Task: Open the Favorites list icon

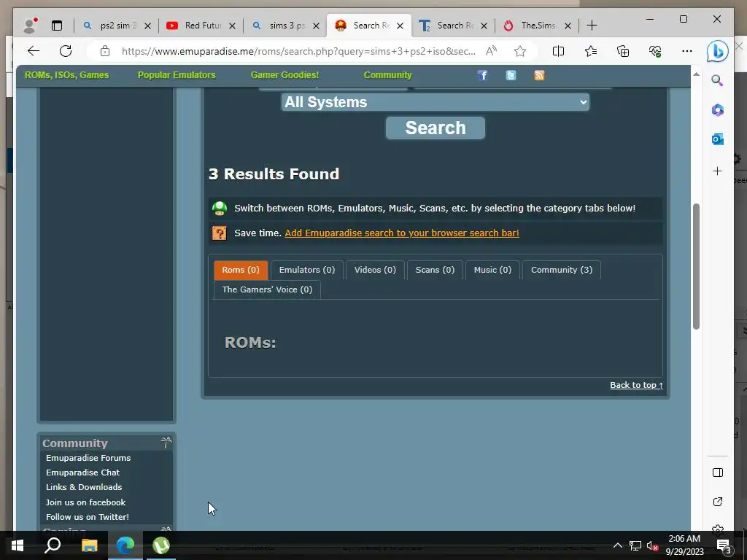Action: point(591,51)
